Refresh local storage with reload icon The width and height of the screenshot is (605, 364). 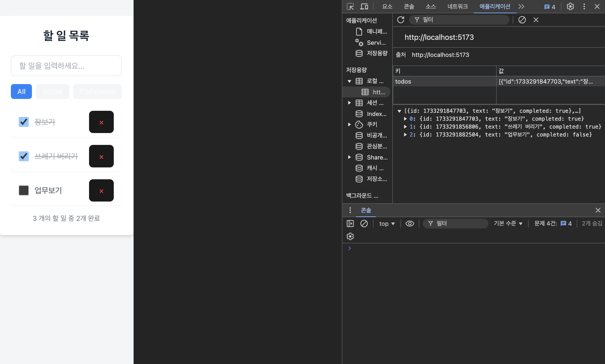[x=401, y=20]
